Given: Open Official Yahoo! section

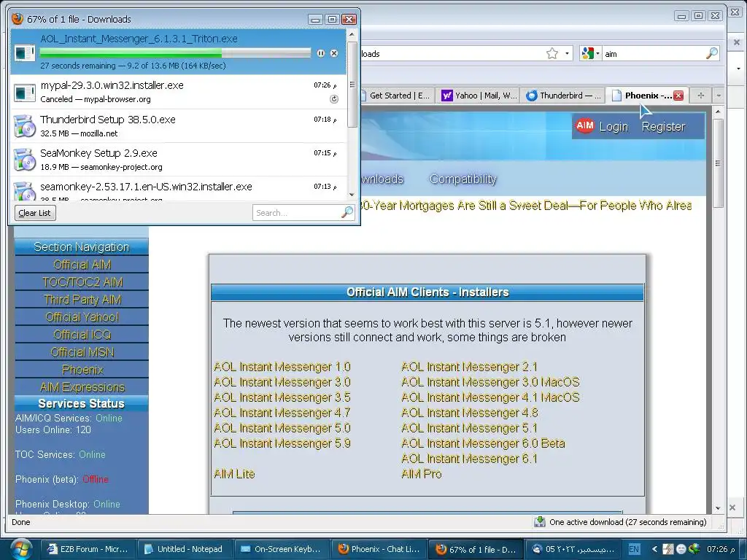Looking at the screenshot, I should (82, 317).
